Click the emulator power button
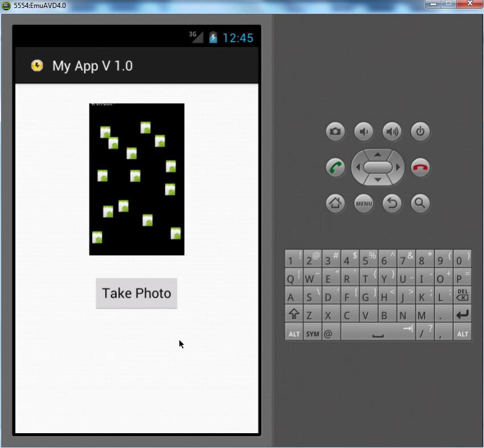484x448 pixels. 420,131
